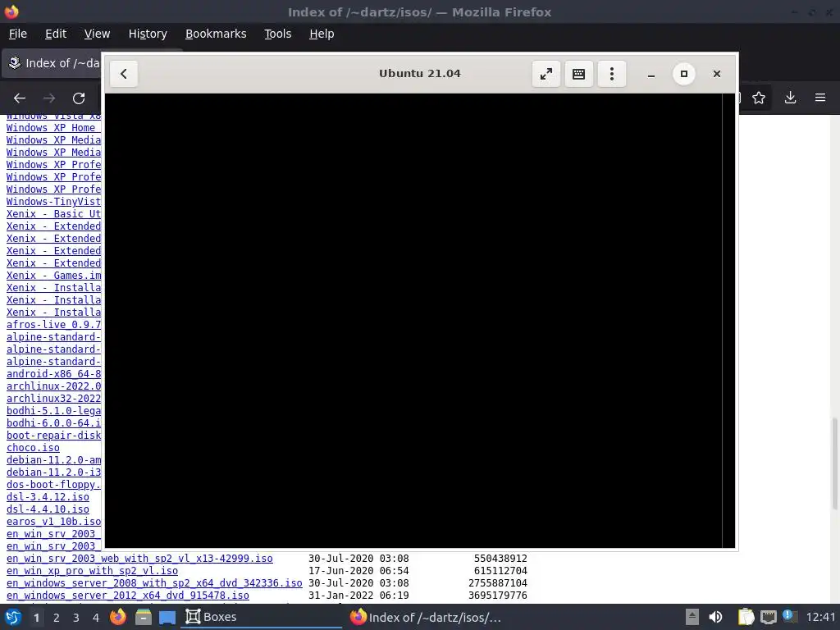The image size is (840, 630).
Task: Open the android-x86_64-8 link
Action: [53, 374]
